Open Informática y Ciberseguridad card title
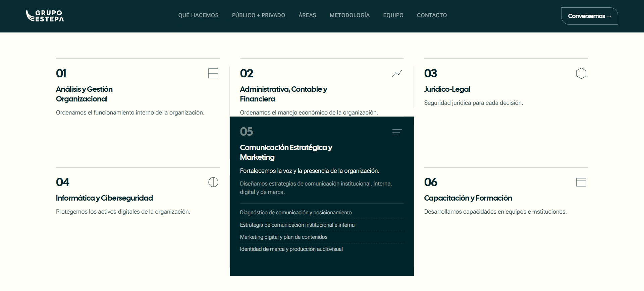The image size is (644, 291). point(104,198)
